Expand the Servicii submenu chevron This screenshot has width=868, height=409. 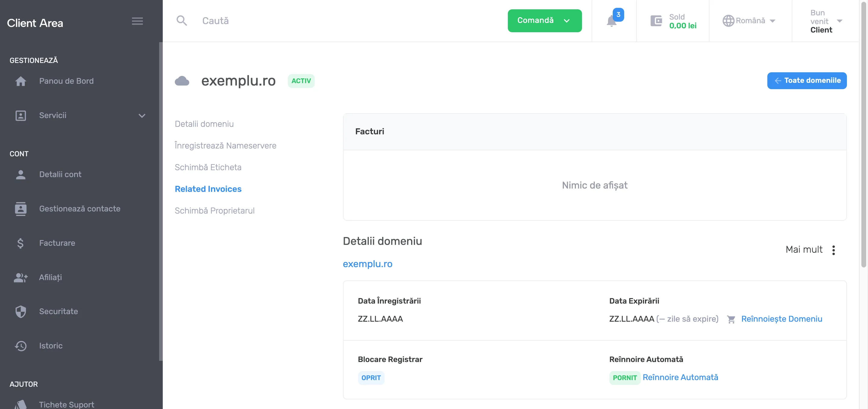click(x=142, y=115)
